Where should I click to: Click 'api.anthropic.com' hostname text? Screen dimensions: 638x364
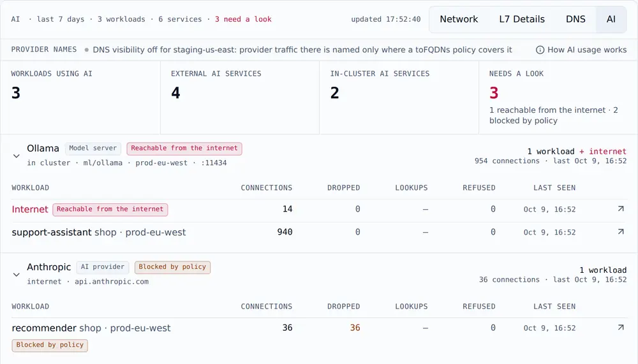coord(112,281)
